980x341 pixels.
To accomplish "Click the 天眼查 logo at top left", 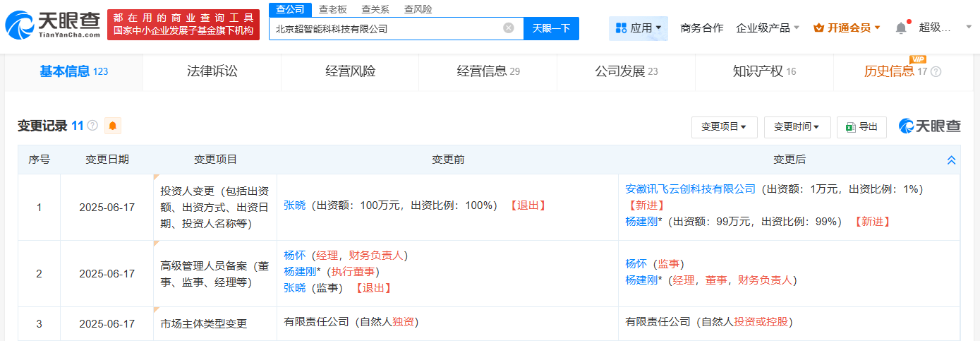I will click(53, 25).
